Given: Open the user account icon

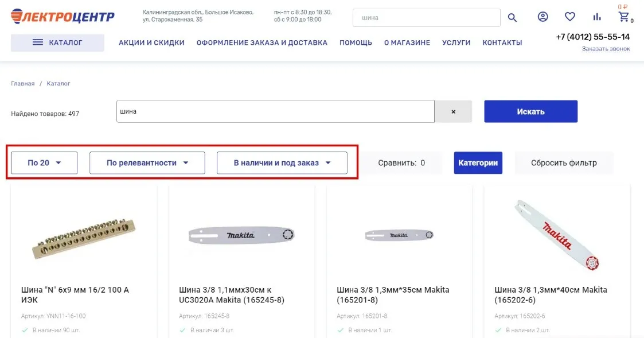Looking at the screenshot, I should [x=542, y=17].
